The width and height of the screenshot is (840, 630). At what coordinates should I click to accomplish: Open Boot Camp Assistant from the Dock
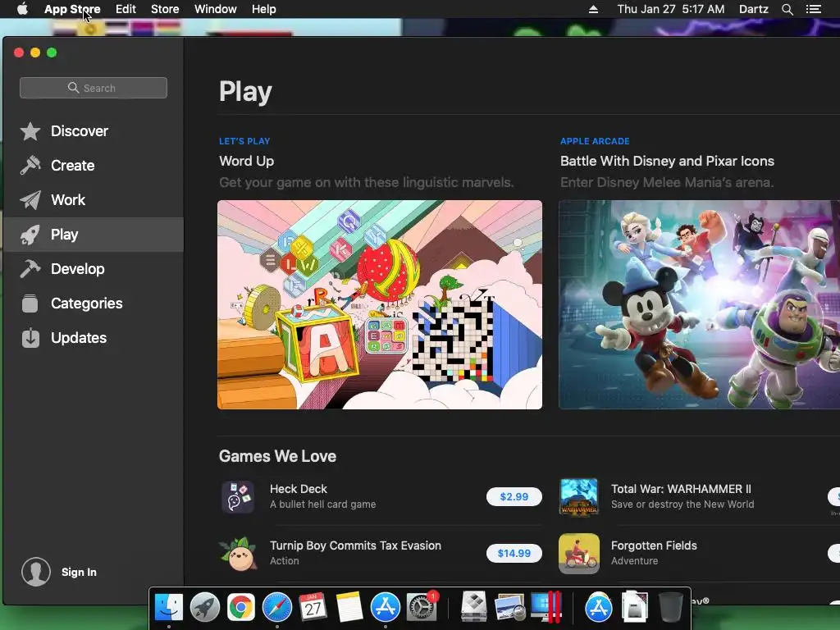[x=473, y=608]
